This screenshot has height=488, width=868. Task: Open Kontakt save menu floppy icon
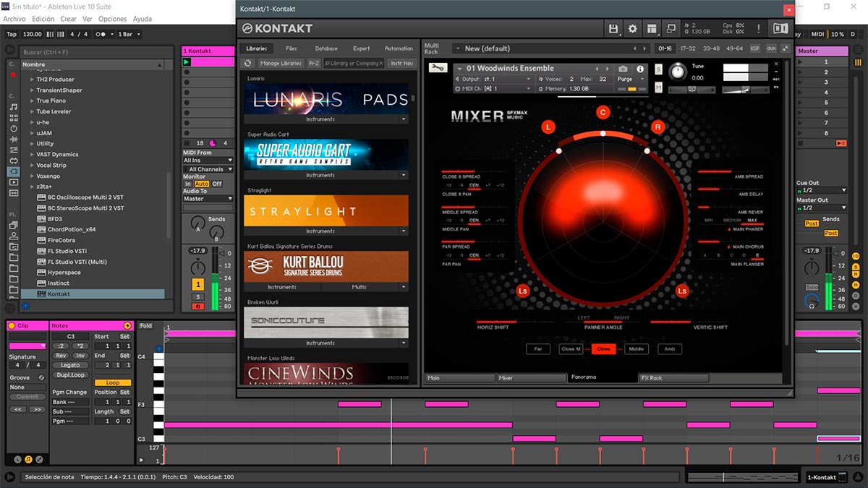tap(614, 29)
